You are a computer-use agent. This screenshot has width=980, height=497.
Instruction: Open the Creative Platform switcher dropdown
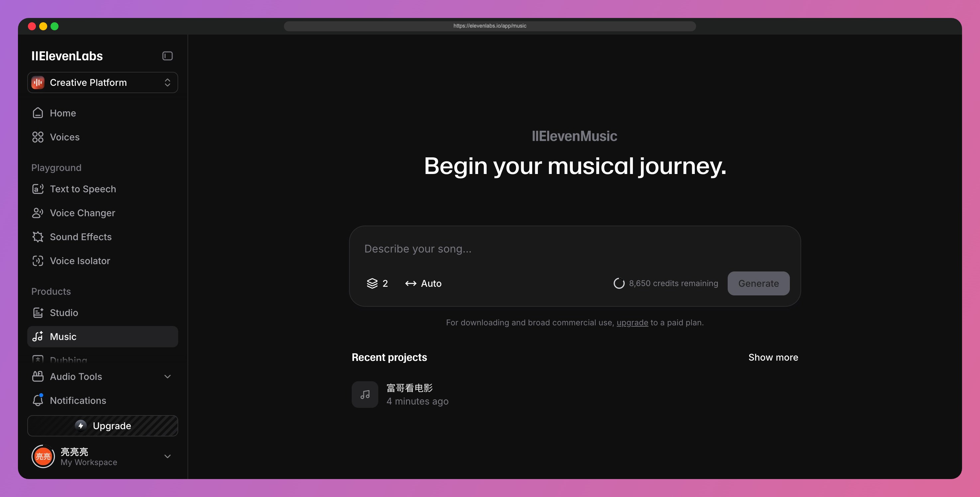coord(102,82)
